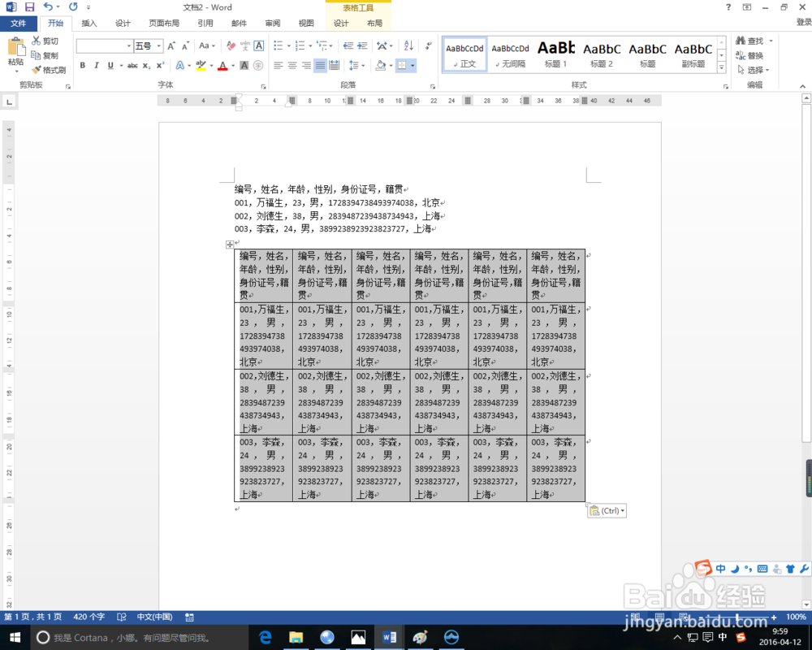
Task: Open the font name dropdown
Action: (129, 46)
